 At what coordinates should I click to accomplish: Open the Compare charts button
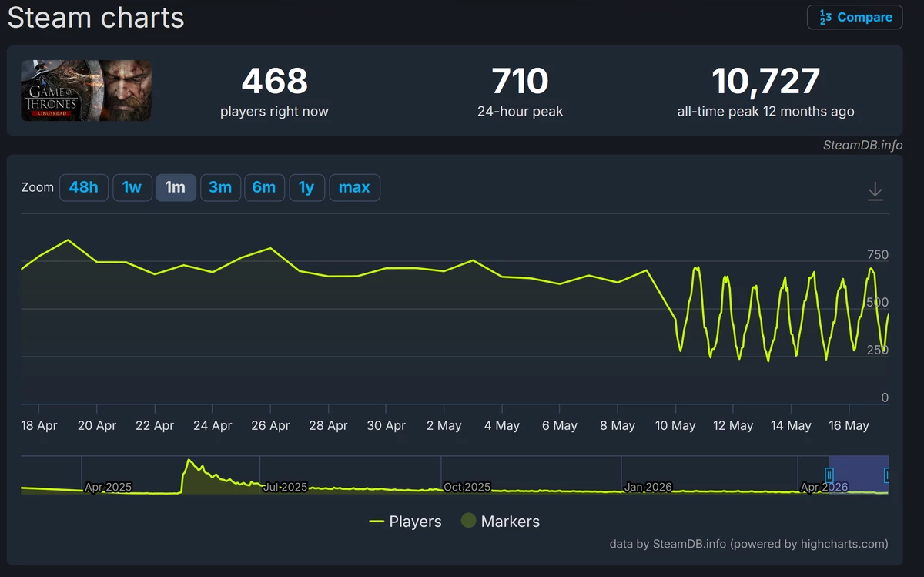coord(855,17)
